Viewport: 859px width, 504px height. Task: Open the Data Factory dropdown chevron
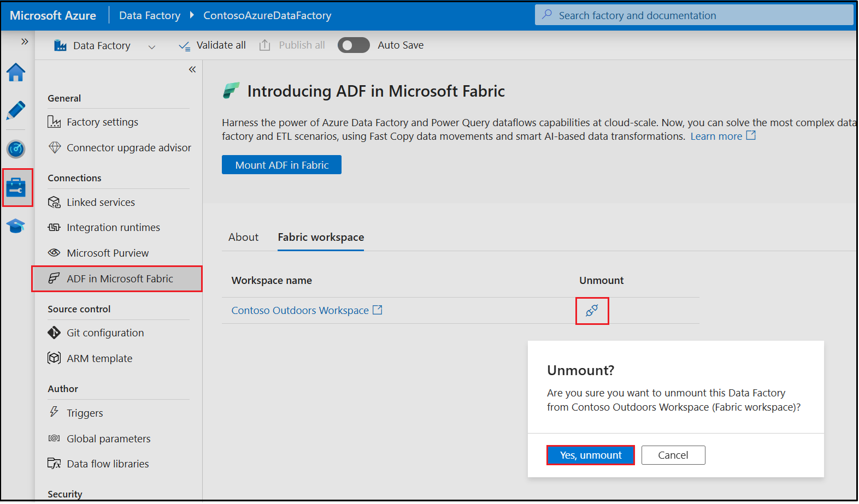click(152, 47)
